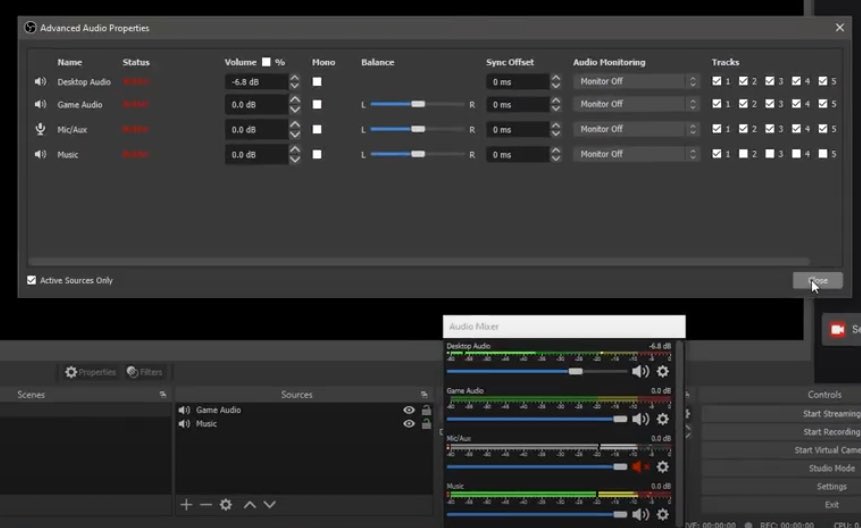Unmute Mic/Aux in the Audio Mixer
This screenshot has width=861, height=528.
[640, 467]
